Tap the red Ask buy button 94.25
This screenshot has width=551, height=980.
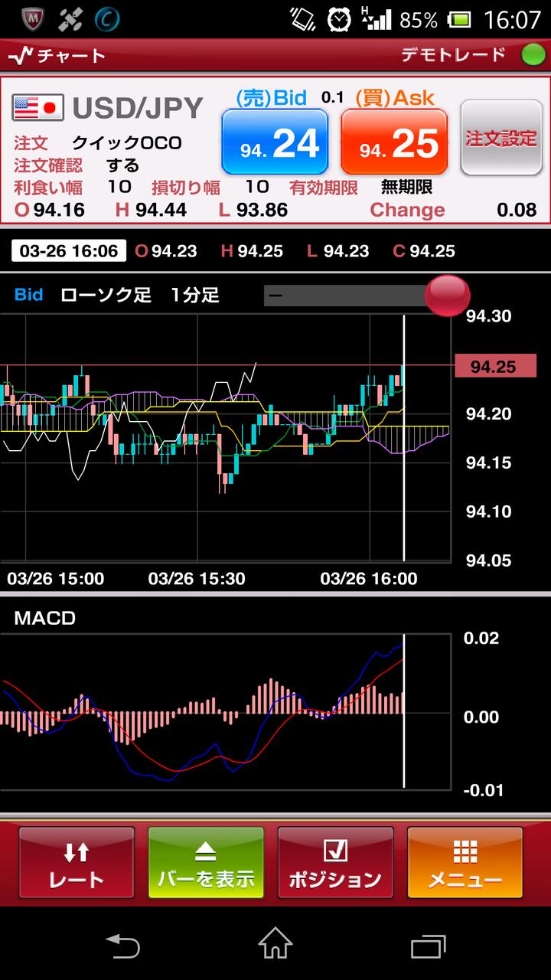[394, 142]
